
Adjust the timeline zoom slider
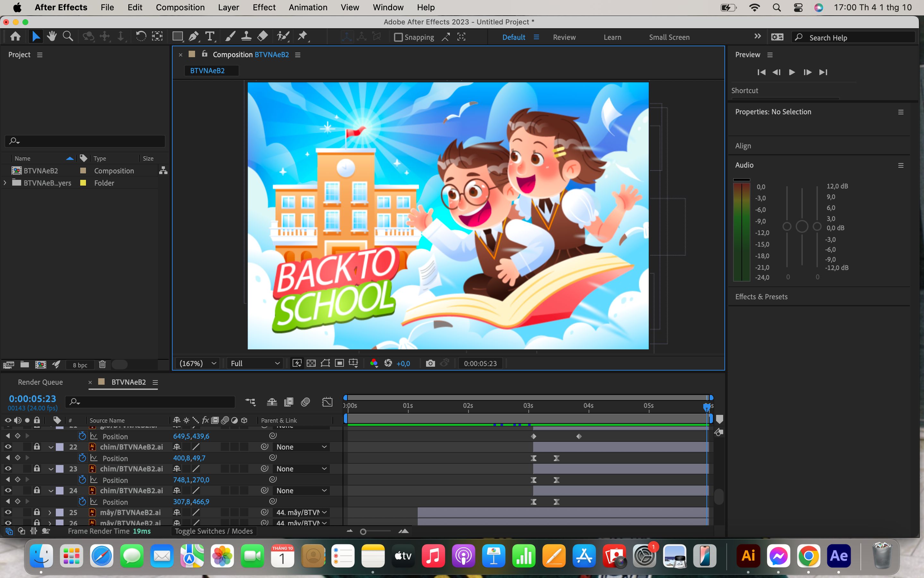(x=363, y=531)
